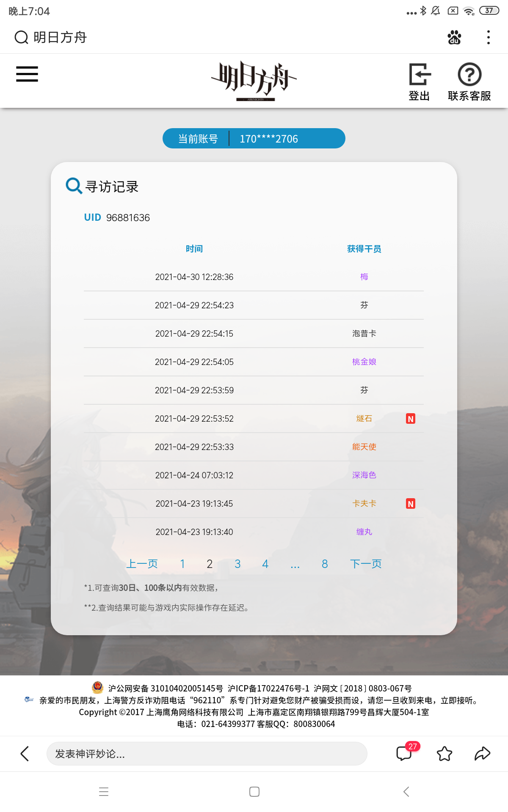Click 沪公网安备 31010402005145号 in footer
The height and width of the screenshot is (812, 508).
tap(166, 689)
